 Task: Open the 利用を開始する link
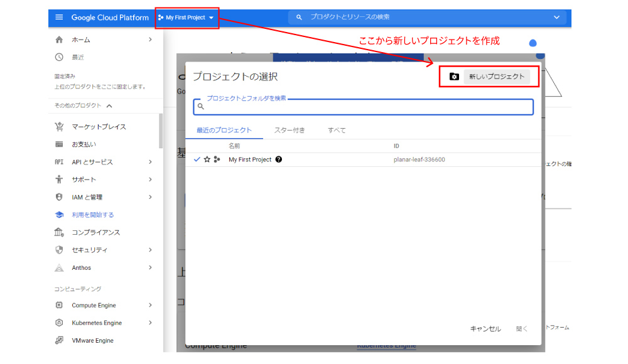(92, 215)
